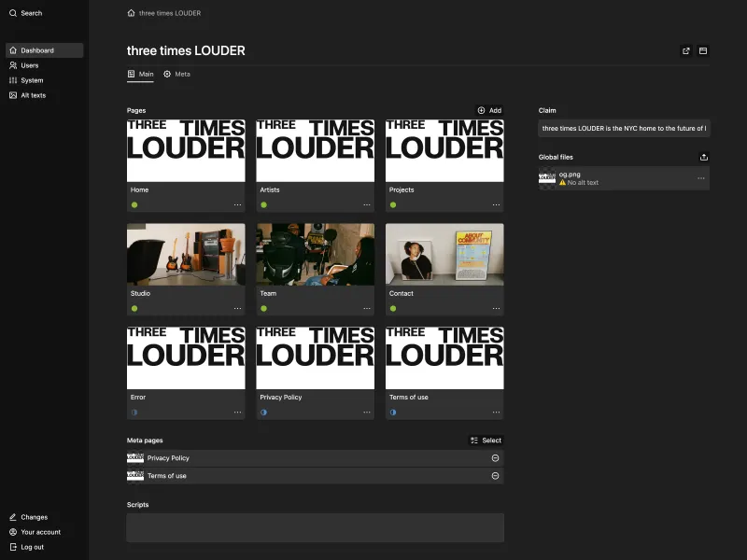Upload a file using Global files upload icon
The image size is (747, 560).
pyautogui.click(x=703, y=157)
